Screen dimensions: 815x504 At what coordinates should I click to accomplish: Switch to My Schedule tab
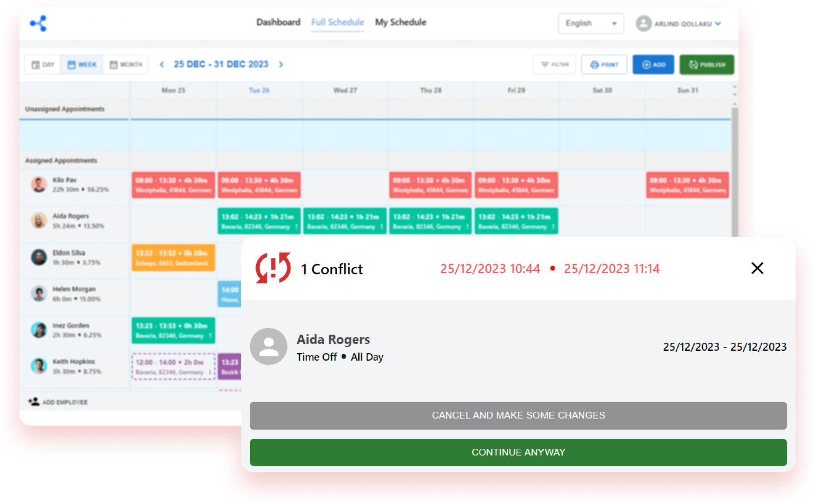[400, 22]
